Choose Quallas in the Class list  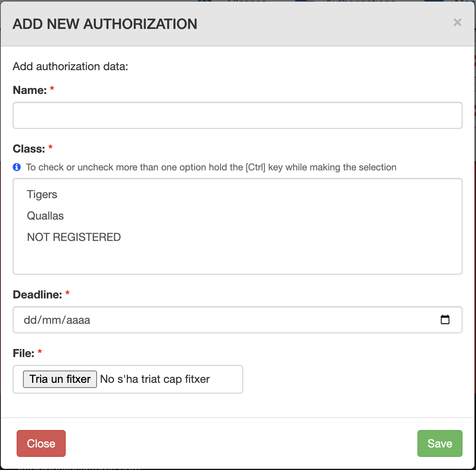pos(45,216)
